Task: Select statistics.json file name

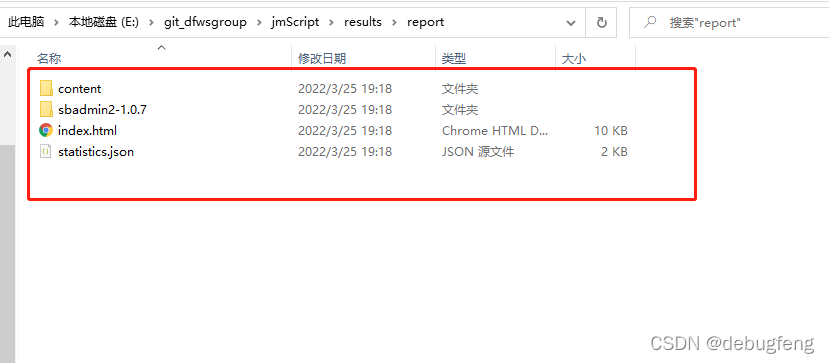Action: (96, 152)
